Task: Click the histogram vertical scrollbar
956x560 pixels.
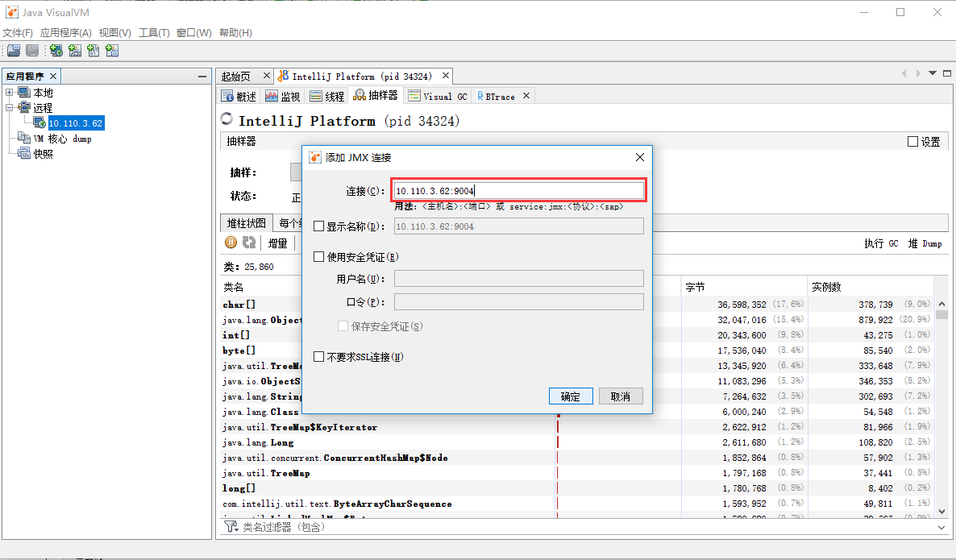Action: [942, 406]
